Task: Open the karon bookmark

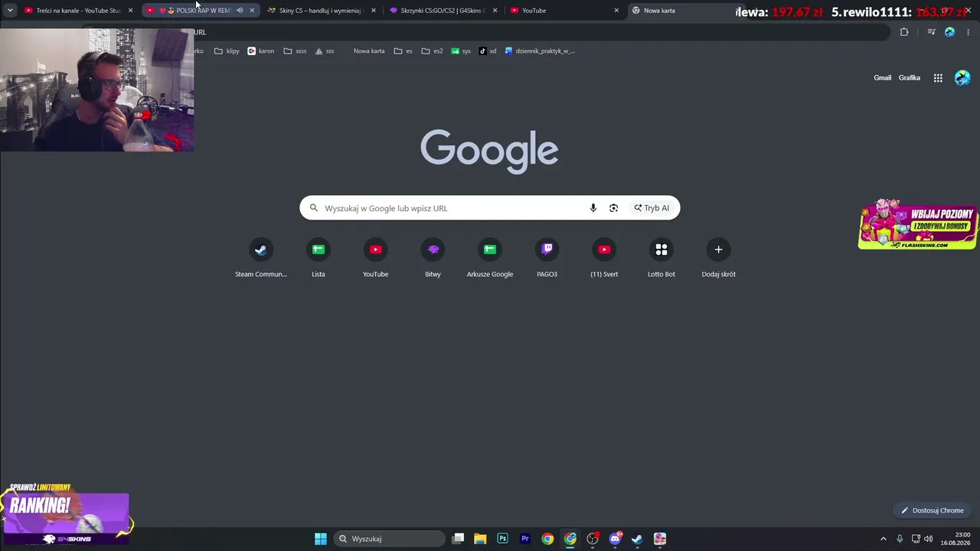Action: click(261, 51)
